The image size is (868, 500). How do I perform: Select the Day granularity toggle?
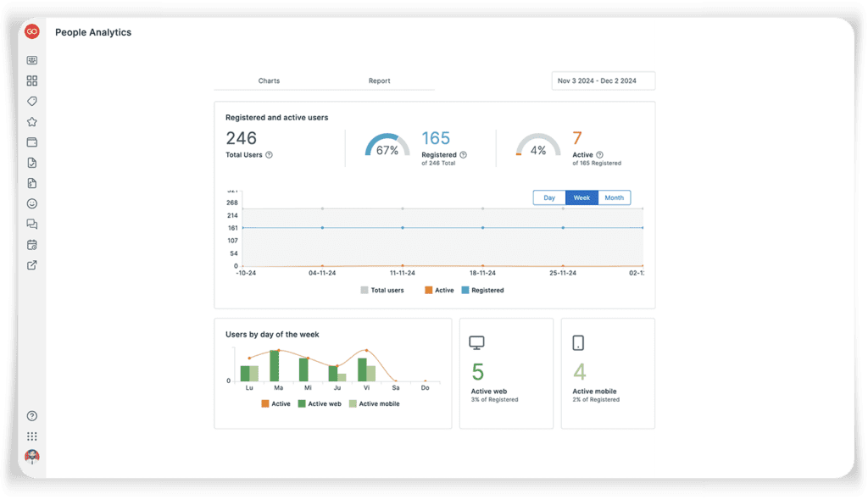coord(549,197)
